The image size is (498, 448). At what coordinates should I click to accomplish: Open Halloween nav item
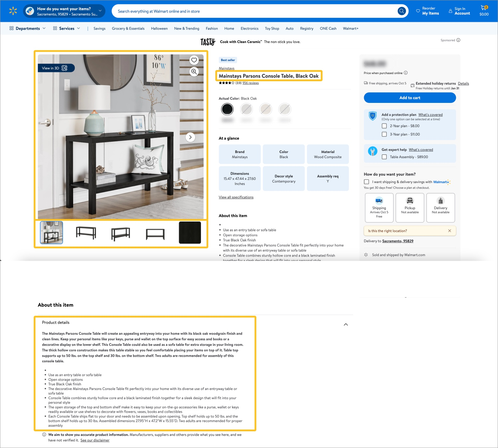pos(159,28)
